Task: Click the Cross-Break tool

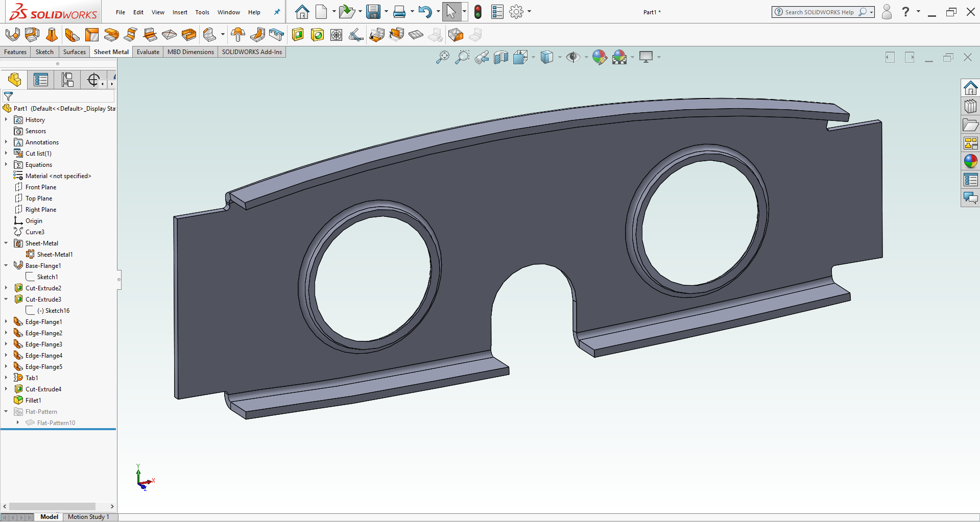Action: (x=169, y=35)
